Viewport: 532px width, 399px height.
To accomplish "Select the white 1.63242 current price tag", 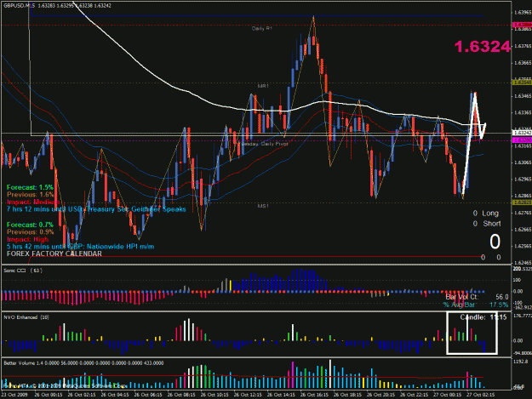I will 522,133.
